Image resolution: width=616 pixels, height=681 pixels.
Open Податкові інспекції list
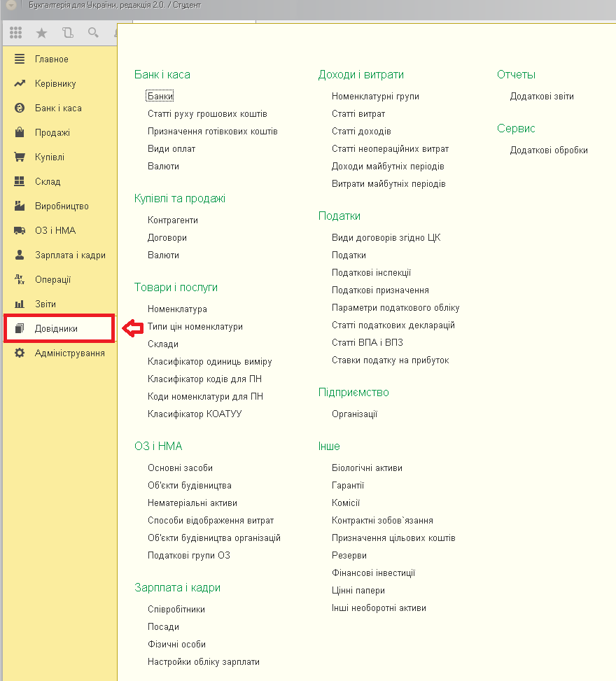372,273
